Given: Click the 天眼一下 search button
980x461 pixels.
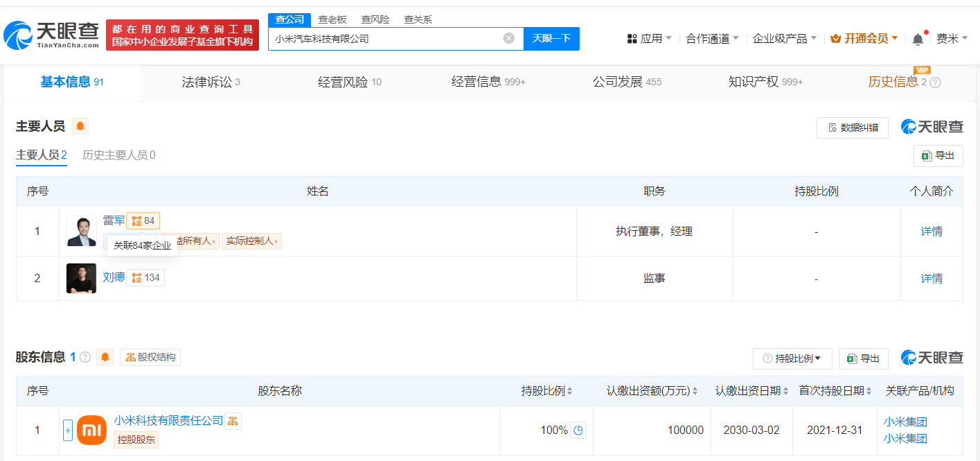Looking at the screenshot, I should 551,39.
